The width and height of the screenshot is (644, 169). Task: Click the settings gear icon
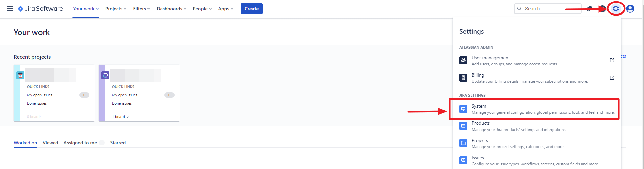click(616, 9)
